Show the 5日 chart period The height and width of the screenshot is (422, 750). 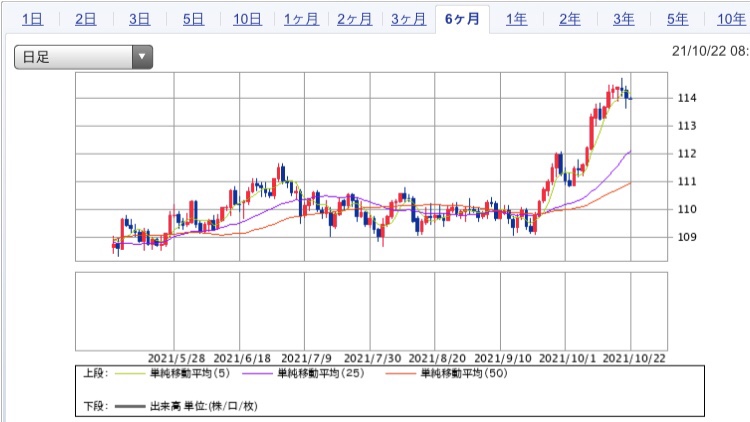[x=194, y=19]
